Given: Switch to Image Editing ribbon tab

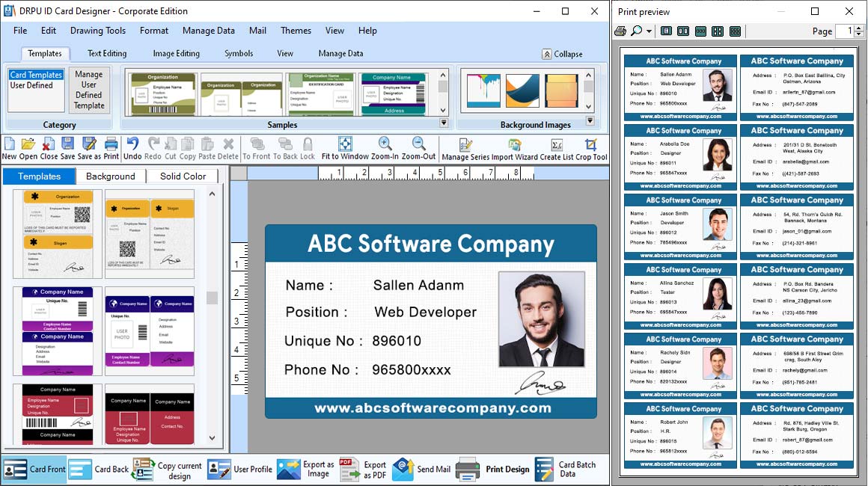Looking at the screenshot, I should (x=176, y=54).
